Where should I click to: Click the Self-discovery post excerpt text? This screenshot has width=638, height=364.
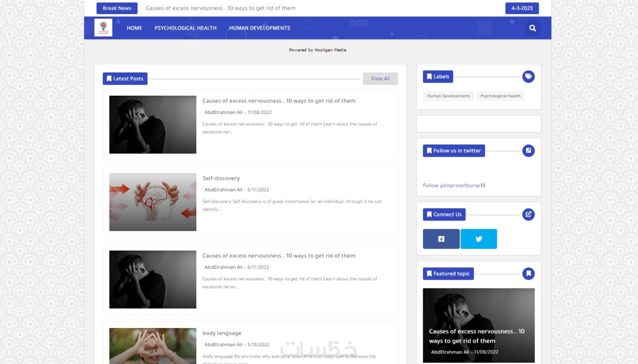click(x=292, y=205)
